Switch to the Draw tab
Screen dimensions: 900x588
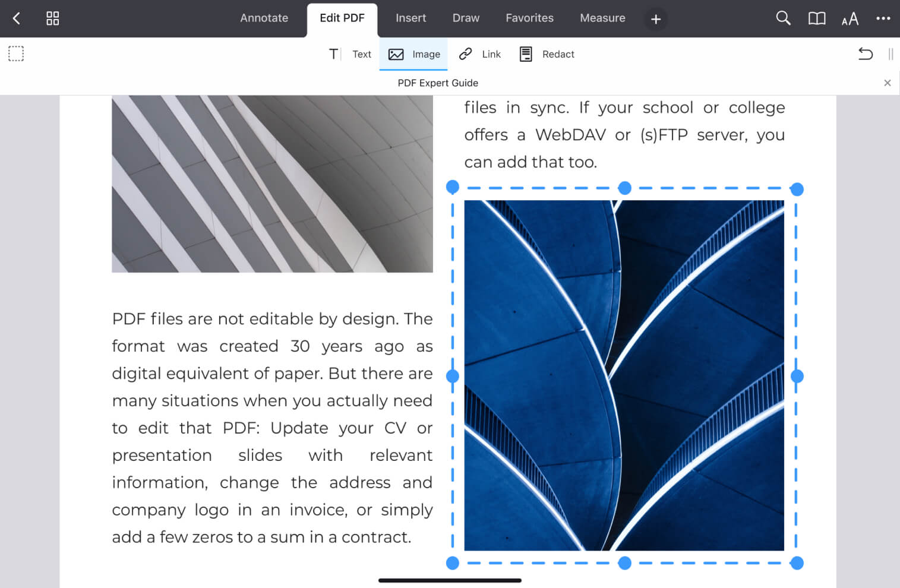click(466, 18)
